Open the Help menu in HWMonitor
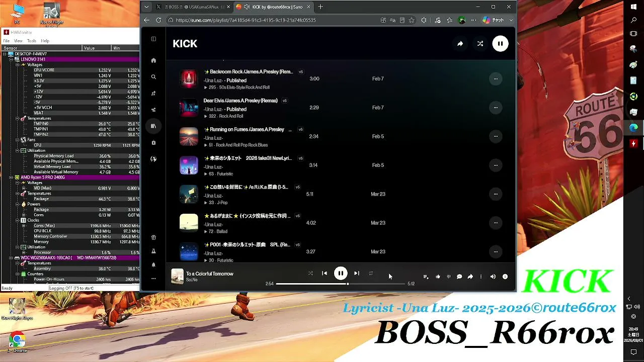Image resolution: width=644 pixels, height=362 pixels. click(45, 41)
